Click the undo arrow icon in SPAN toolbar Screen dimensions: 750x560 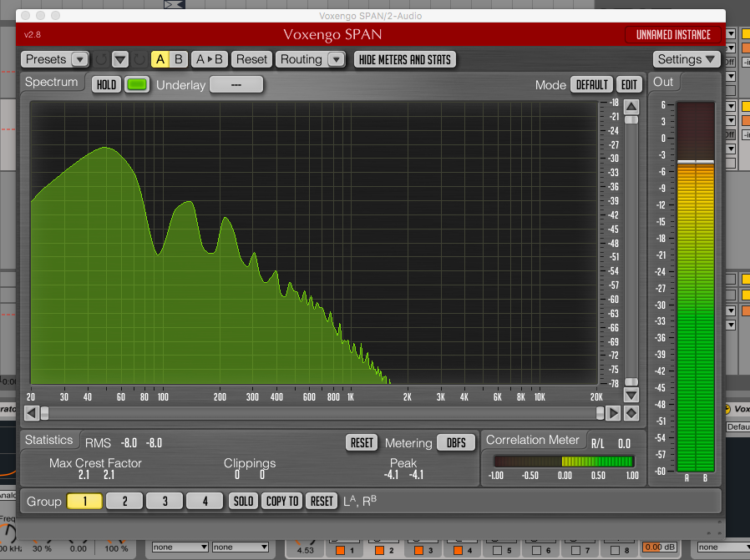[101, 60]
